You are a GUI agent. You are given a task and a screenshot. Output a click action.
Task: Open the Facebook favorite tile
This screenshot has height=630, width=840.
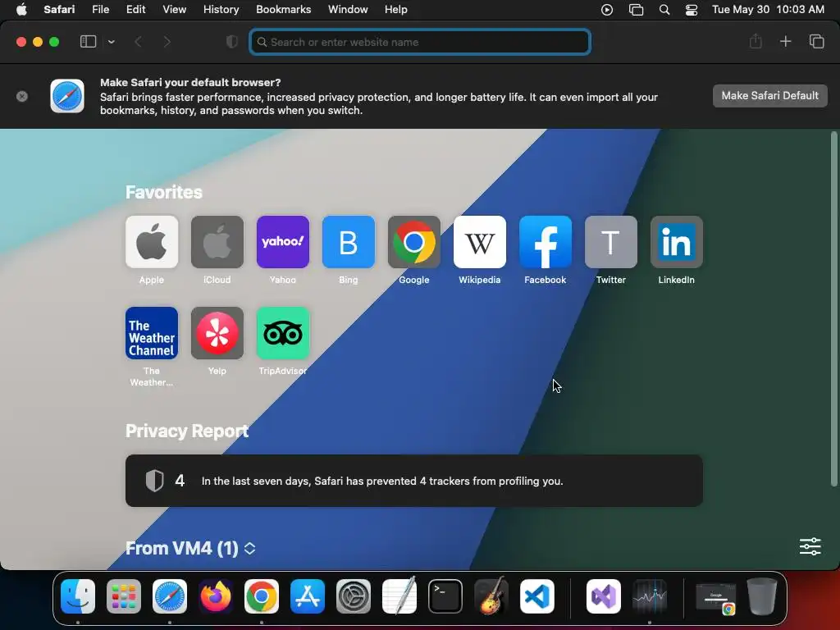click(546, 242)
